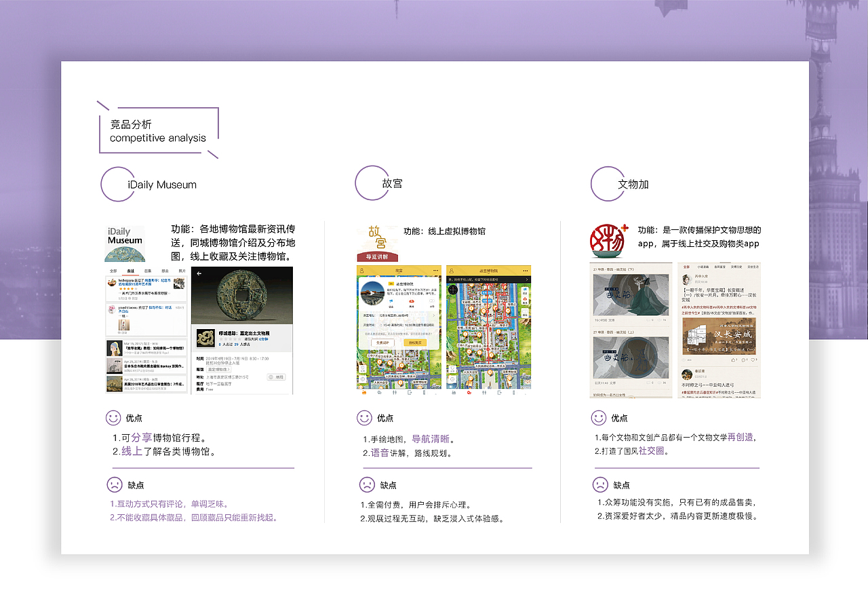Screen dimensions: 868x614
Task: Click the 汉长安城 banner thumbnail
Action: (x=719, y=335)
